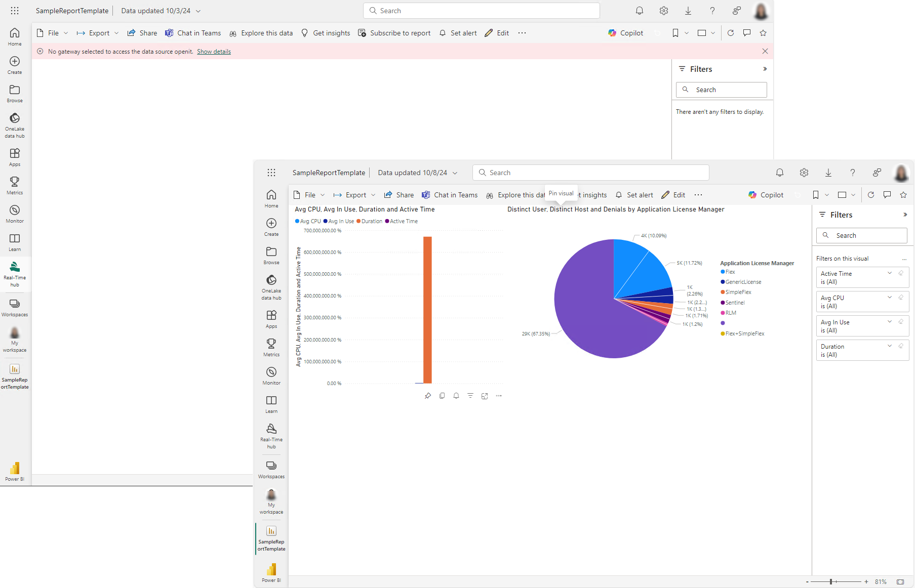Image resolution: width=915 pixels, height=588 pixels.
Task: Click Chat in Teams in back window
Action: [x=193, y=33]
